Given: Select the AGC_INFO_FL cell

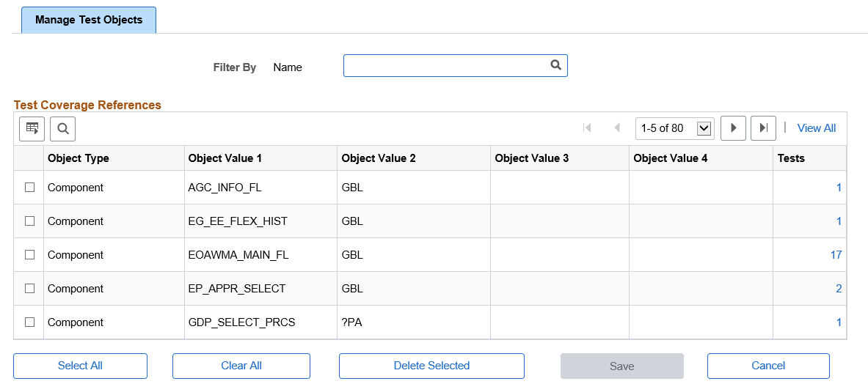Looking at the screenshot, I should pyautogui.click(x=260, y=188).
